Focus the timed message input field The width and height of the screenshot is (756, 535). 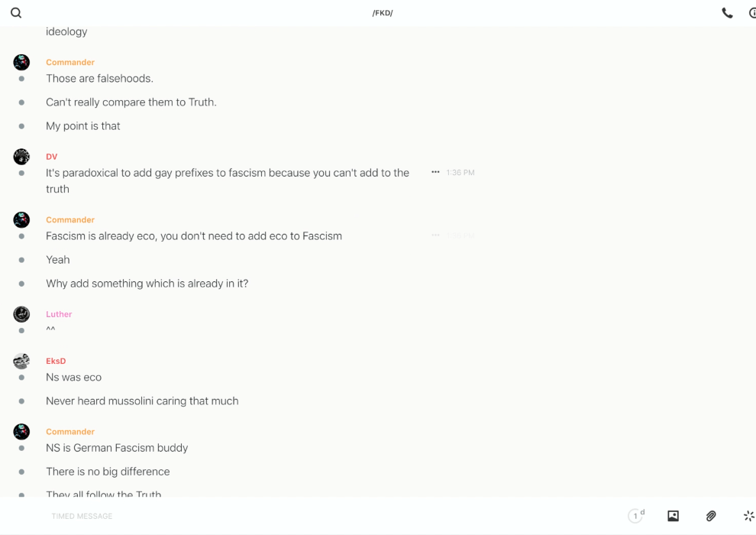click(x=305, y=516)
